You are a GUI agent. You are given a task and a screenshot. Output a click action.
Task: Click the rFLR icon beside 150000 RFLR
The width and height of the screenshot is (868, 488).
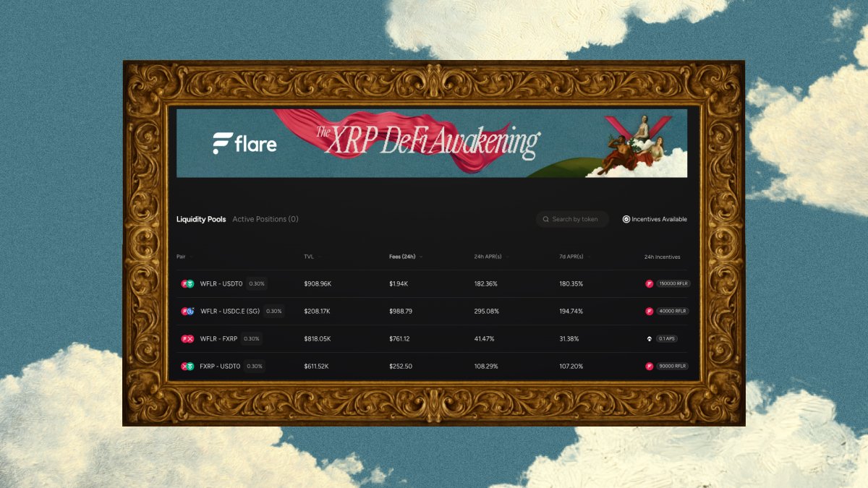tap(649, 284)
